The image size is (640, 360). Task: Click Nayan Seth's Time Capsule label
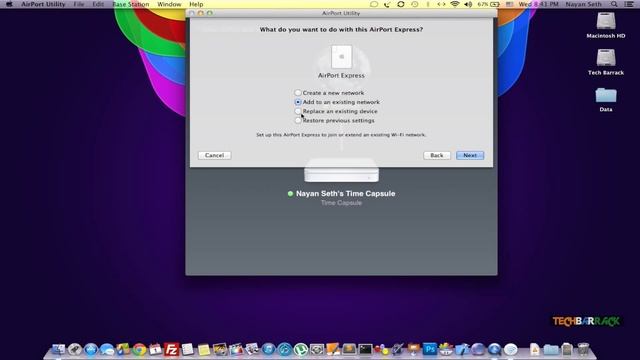point(345,193)
